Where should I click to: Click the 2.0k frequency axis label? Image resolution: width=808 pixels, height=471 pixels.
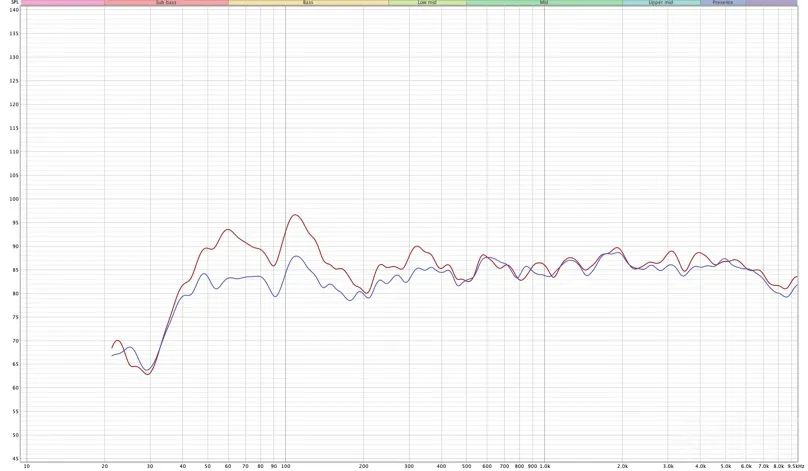point(622,466)
